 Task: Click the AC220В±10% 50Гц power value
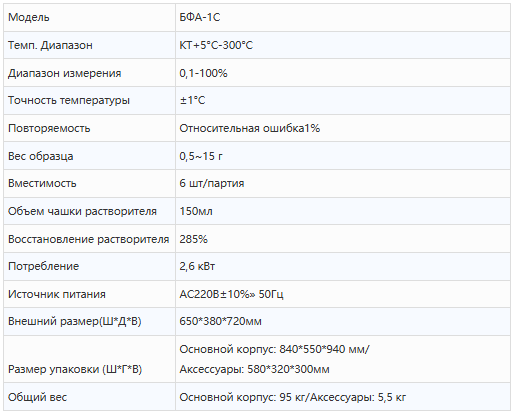[x=231, y=294]
